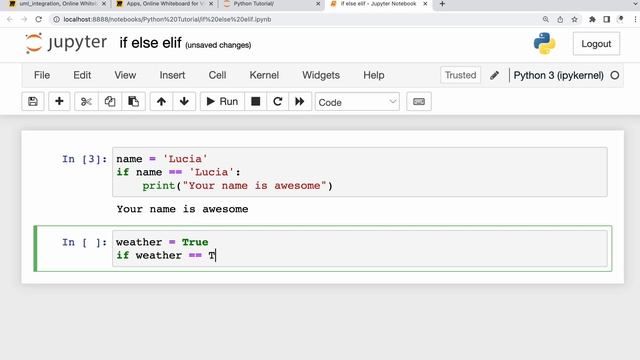This screenshot has width=640, height=360.
Task: Click the Python logo icon
Action: coord(544,43)
